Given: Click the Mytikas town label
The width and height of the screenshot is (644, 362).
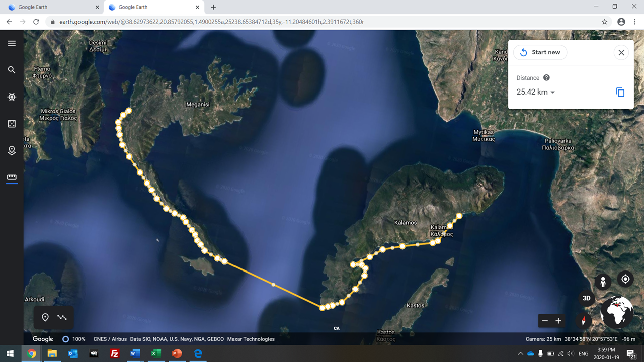Looking at the screenshot, I should coord(484,136).
